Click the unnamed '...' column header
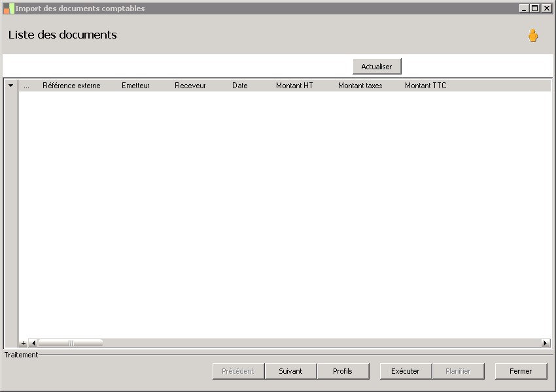The width and height of the screenshot is (556, 392). point(27,85)
